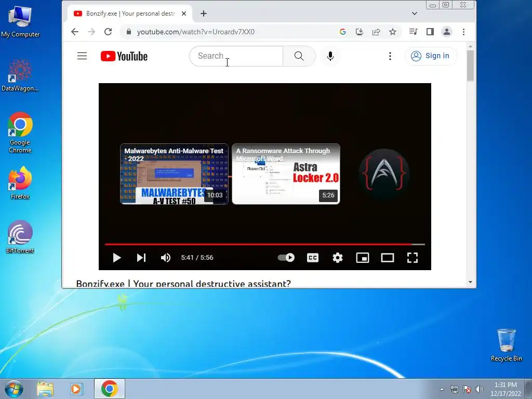Select Firefox desktop shortcut
The height and width of the screenshot is (399, 532).
(x=20, y=182)
